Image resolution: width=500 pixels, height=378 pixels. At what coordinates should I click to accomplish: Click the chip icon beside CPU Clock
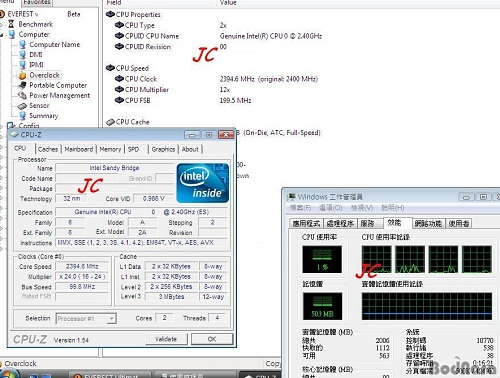point(119,79)
